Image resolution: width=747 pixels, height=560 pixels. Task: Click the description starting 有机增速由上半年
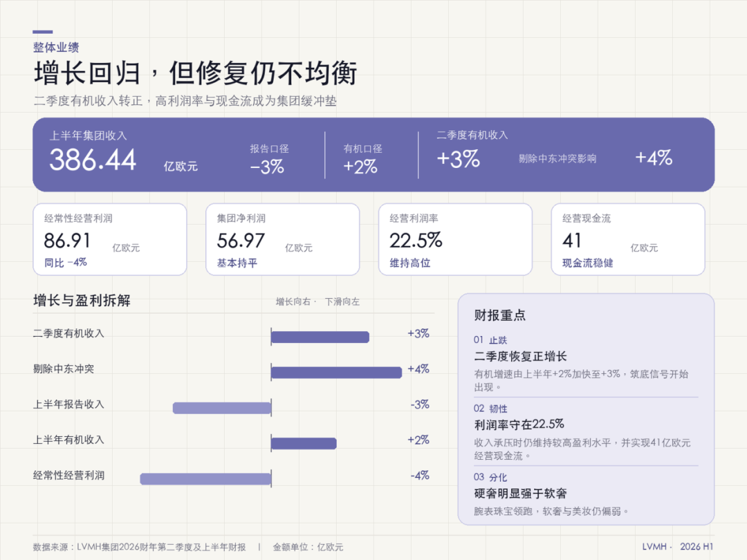(581, 380)
